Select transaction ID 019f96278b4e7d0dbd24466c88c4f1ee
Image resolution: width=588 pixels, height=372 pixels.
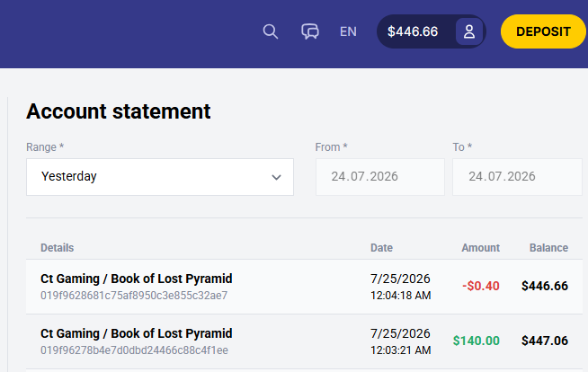click(x=134, y=350)
